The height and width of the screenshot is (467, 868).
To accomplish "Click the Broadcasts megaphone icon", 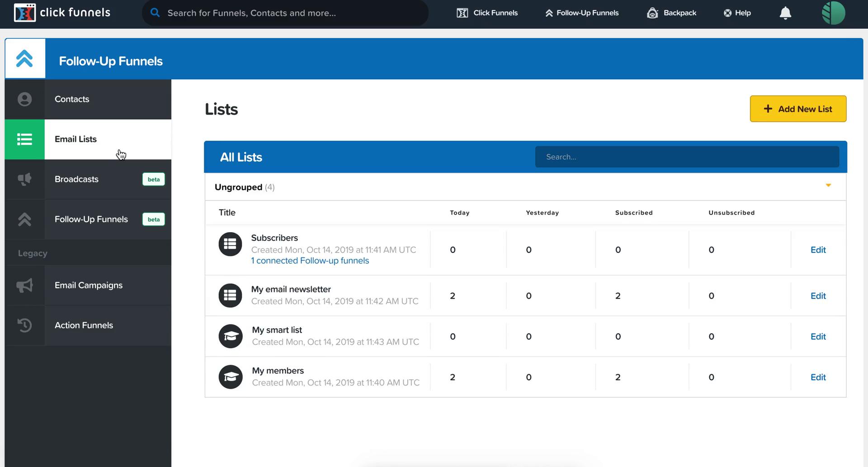I will point(24,179).
